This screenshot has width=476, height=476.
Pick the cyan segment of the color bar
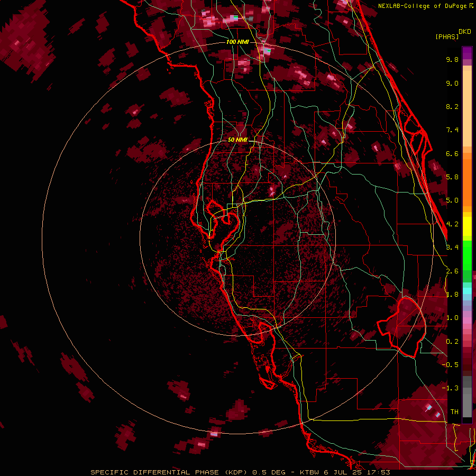pyautogui.click(x=467, y=291)
